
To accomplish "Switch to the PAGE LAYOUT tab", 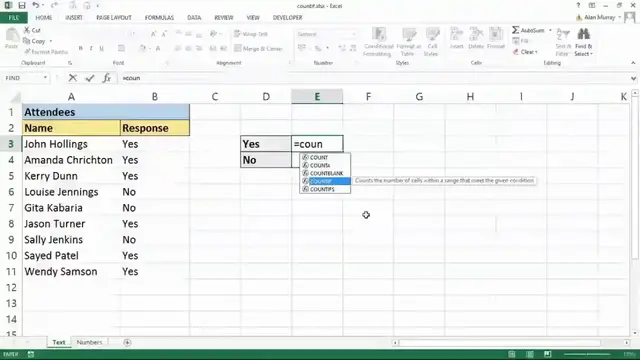I will [114, 18].
